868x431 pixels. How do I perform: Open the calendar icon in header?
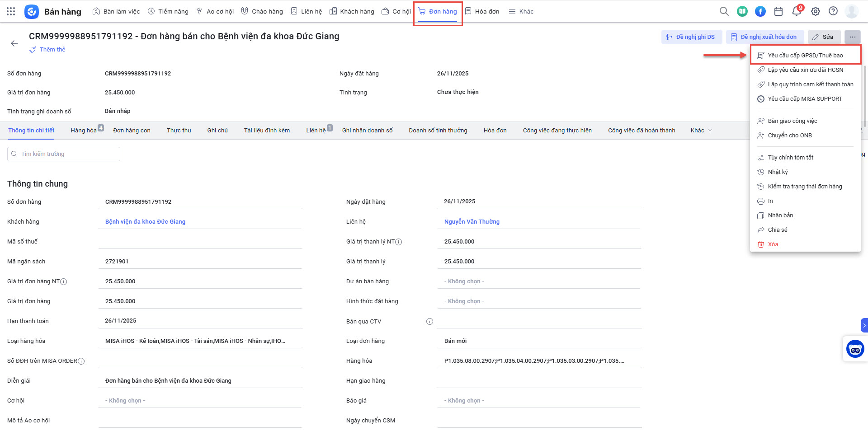pyautogui.click(x=778, y=11)
